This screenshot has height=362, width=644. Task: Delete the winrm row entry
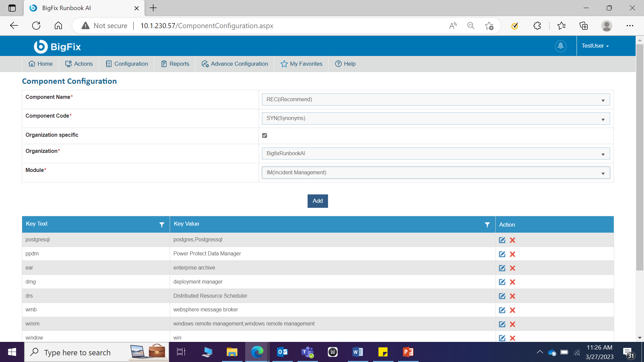pyautogui.click(x=512, y=324)
